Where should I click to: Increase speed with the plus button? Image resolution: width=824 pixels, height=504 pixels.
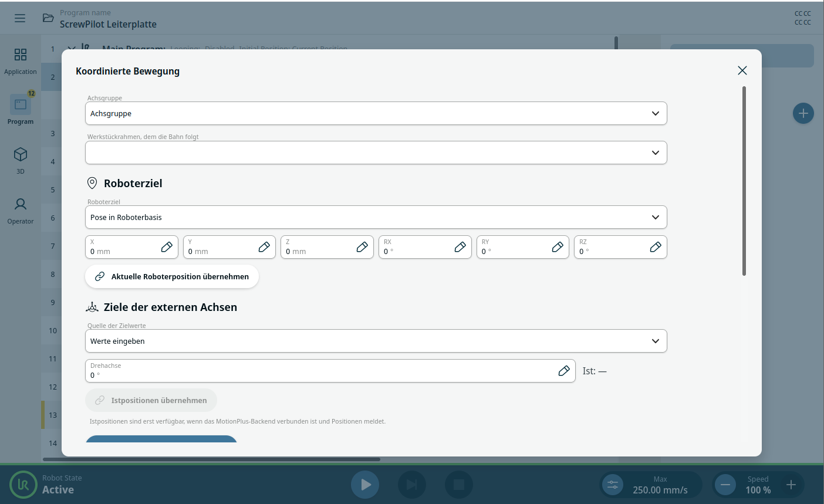791,485
